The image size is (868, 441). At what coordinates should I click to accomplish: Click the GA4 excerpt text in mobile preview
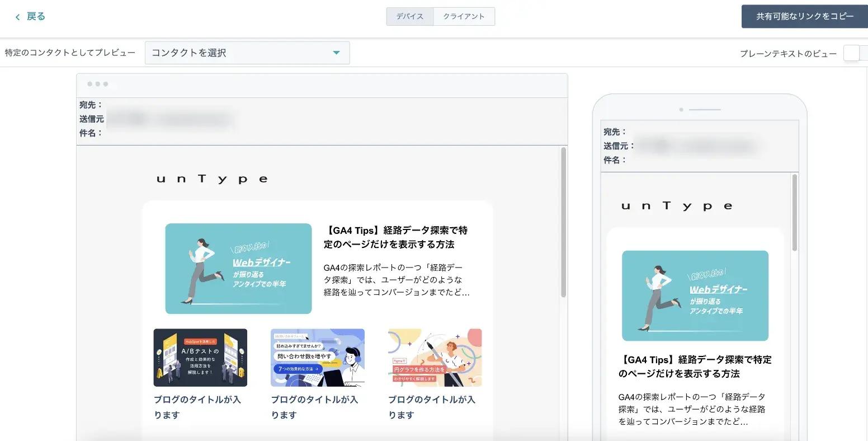click(692, 409)
